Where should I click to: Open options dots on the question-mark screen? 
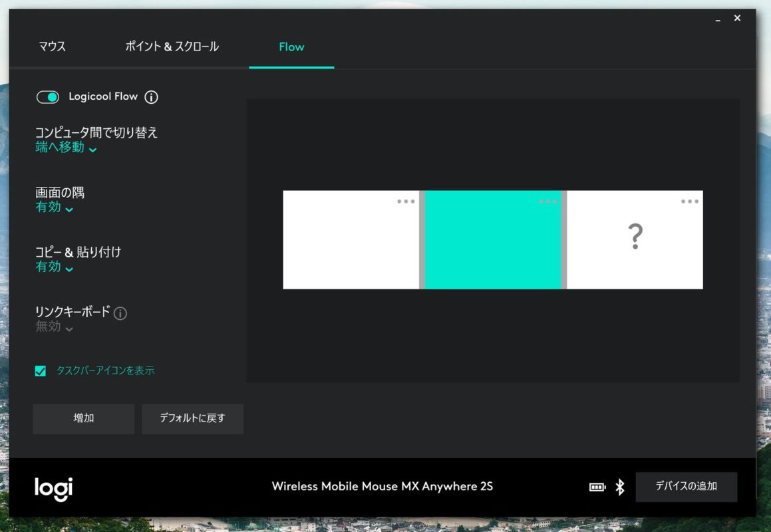[689, 201]
